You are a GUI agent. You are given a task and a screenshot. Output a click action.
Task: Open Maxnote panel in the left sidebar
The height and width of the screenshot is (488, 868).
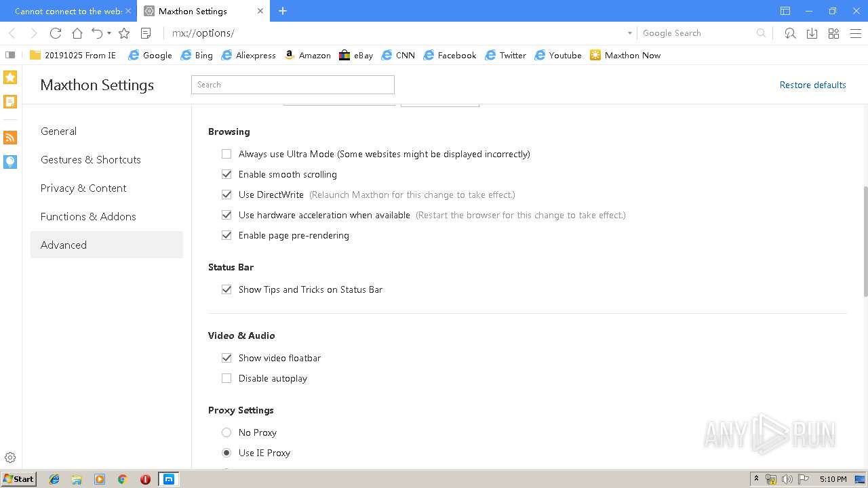pos(10,102)
